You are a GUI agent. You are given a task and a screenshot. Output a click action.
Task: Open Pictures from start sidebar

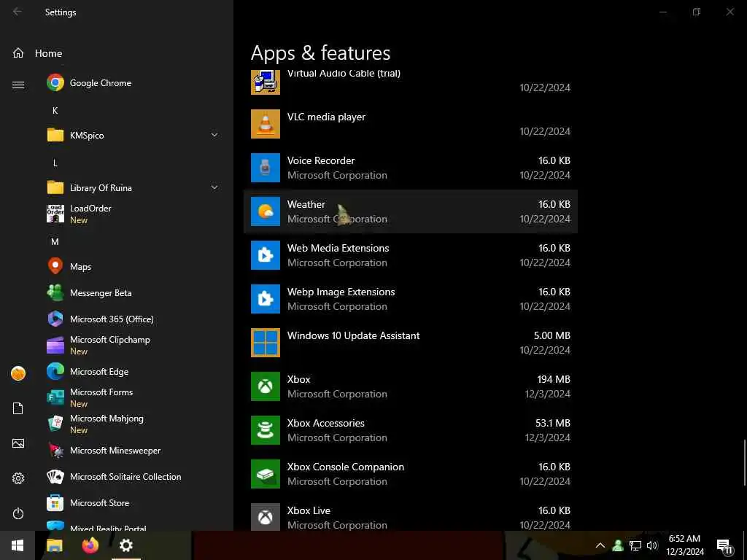18,443
